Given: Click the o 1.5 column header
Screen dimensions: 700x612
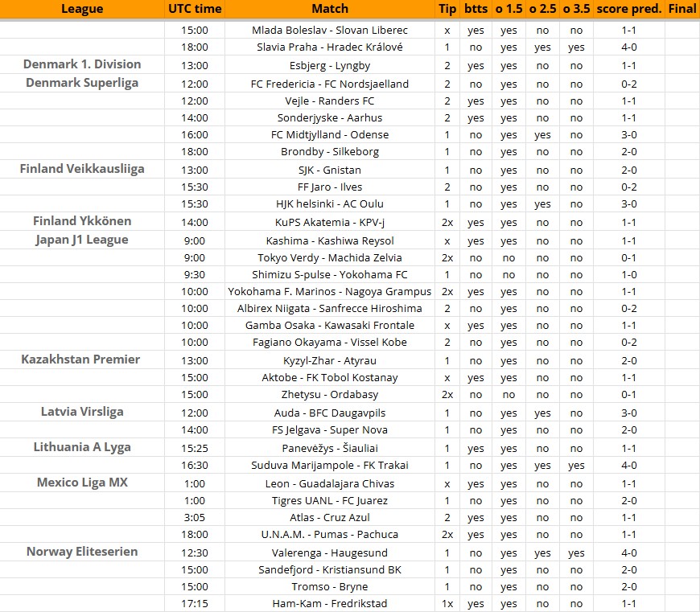Looking at the screenshot, I should coord(509,9).
